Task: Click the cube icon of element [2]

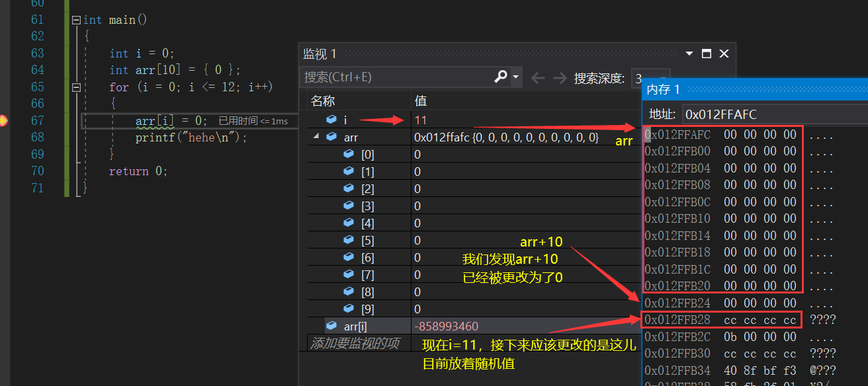Action: click(349, 188)
